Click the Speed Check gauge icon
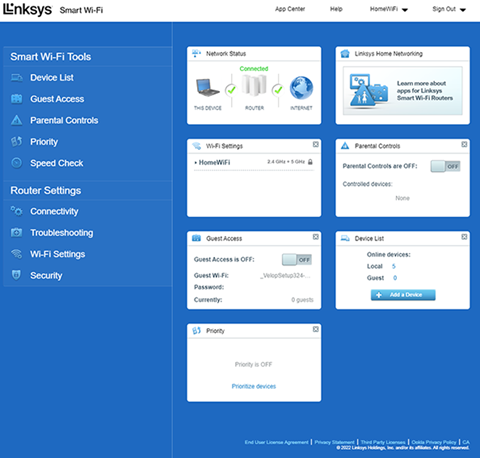 tap(17, 163)
